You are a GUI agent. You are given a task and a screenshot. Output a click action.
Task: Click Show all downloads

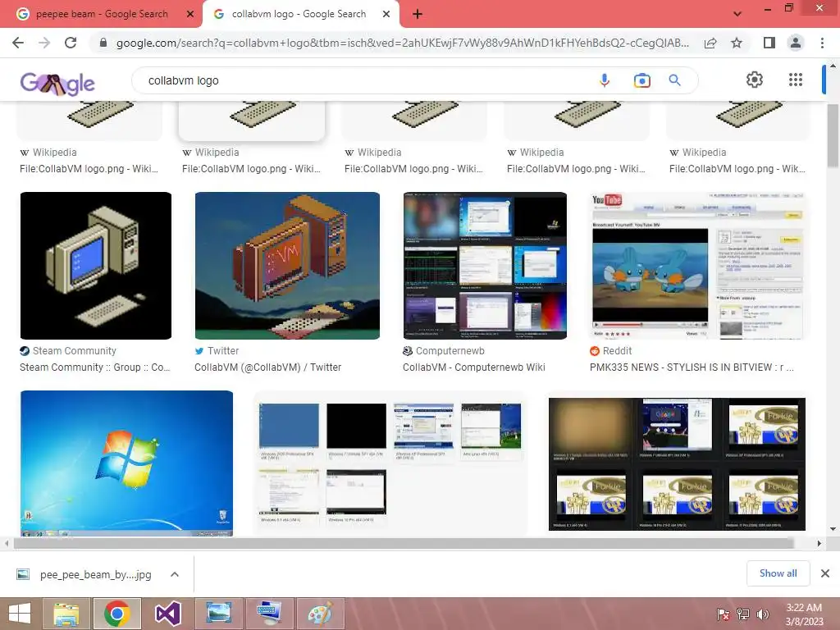pos(778,573)
